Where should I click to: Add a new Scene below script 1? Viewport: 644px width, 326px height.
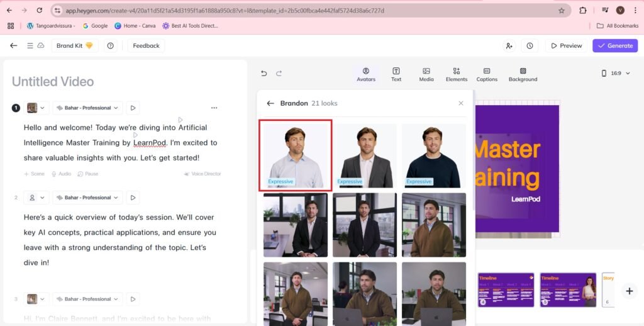tap(34, 174)
